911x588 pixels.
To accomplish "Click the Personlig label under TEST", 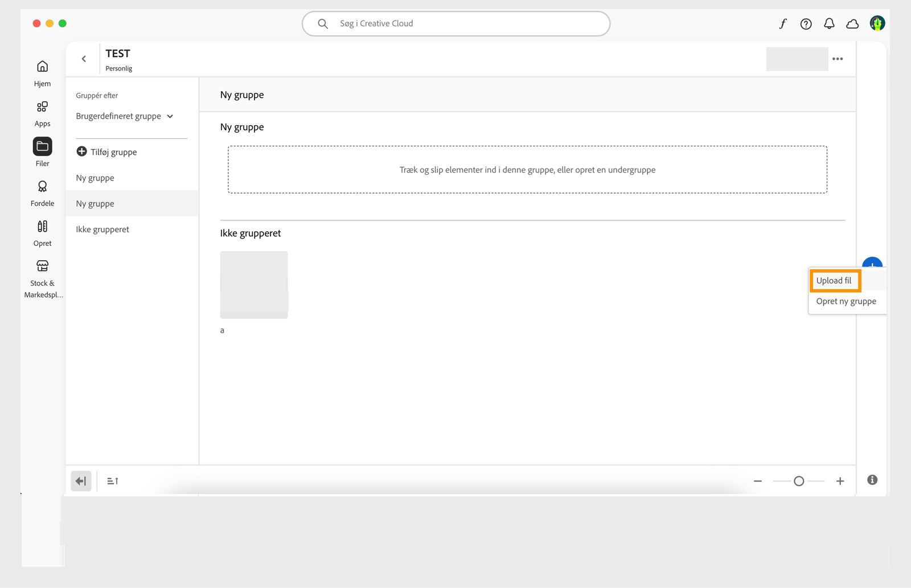I will coord(118,68).
